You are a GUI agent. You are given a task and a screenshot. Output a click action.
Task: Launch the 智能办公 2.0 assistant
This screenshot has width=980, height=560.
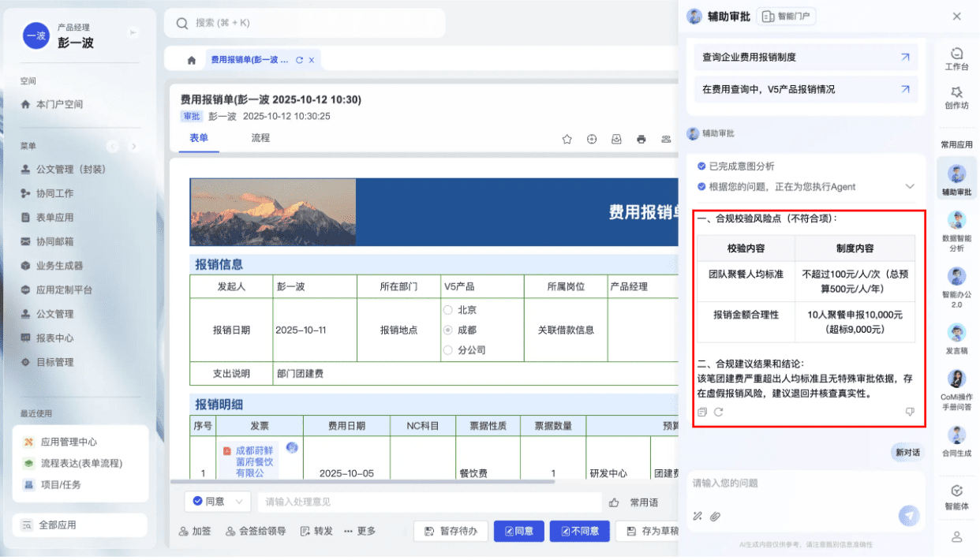(x=956, y=287)
